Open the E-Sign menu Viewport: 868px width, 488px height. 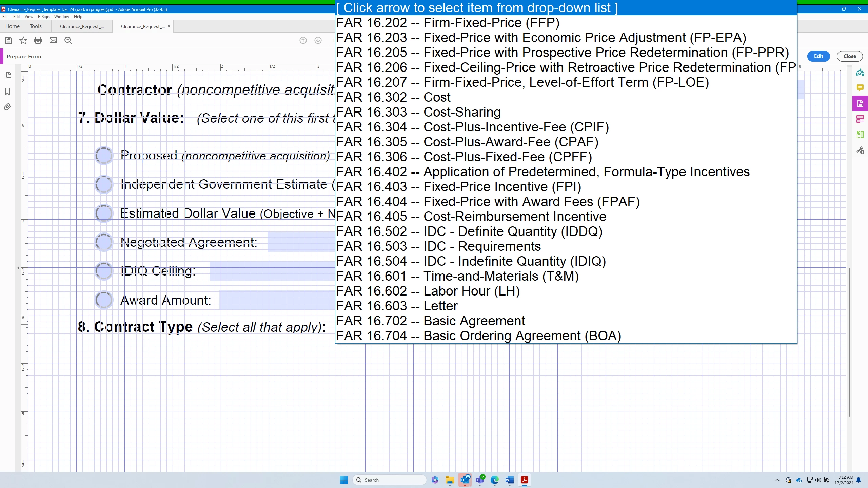tap(43, 16)
